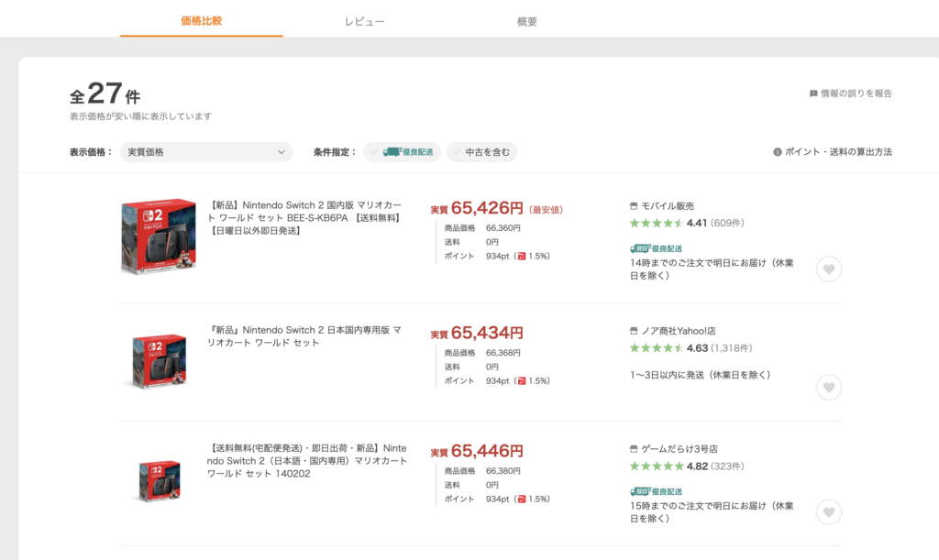The width and height of the screenshot is (939, 560).
Task: Click the 4.41 star rating of モバイル販売
Action: tap(668, 223)
